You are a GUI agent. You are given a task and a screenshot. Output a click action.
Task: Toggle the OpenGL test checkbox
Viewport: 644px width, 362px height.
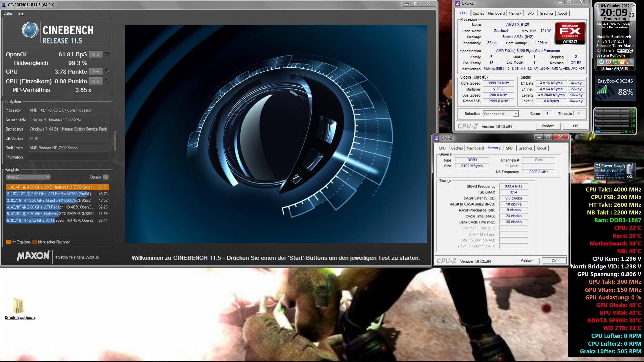[x=107, y=54]
